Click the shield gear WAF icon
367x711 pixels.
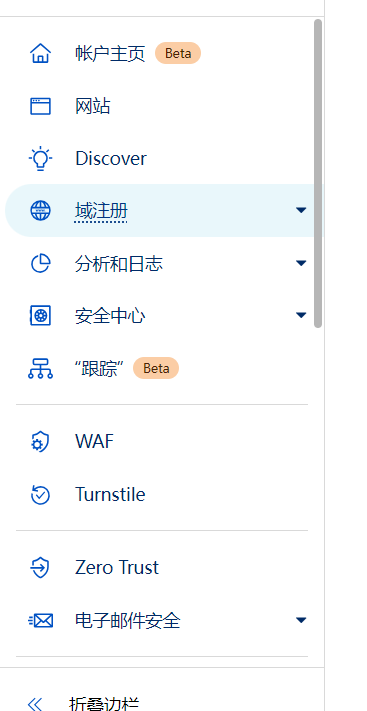40,441
